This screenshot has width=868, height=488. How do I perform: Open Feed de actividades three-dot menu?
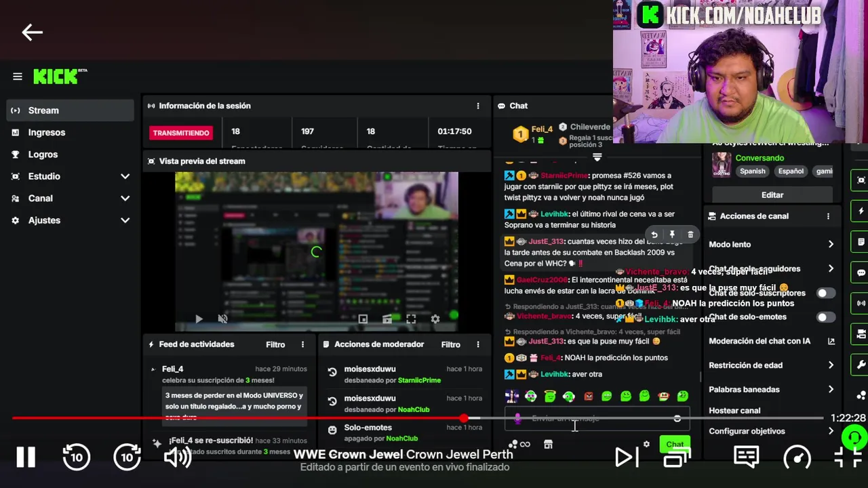[x=303, y=344]
